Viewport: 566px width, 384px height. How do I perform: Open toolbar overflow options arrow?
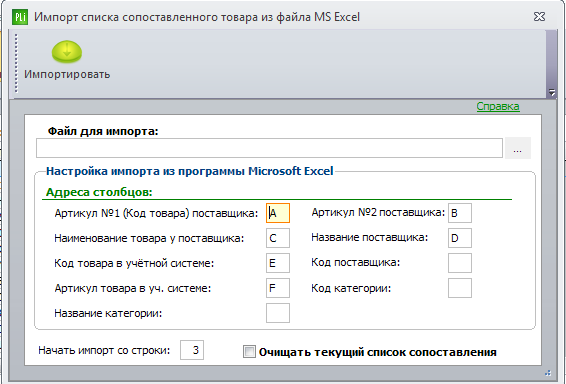pyautogui.click(x=552, y=92)
